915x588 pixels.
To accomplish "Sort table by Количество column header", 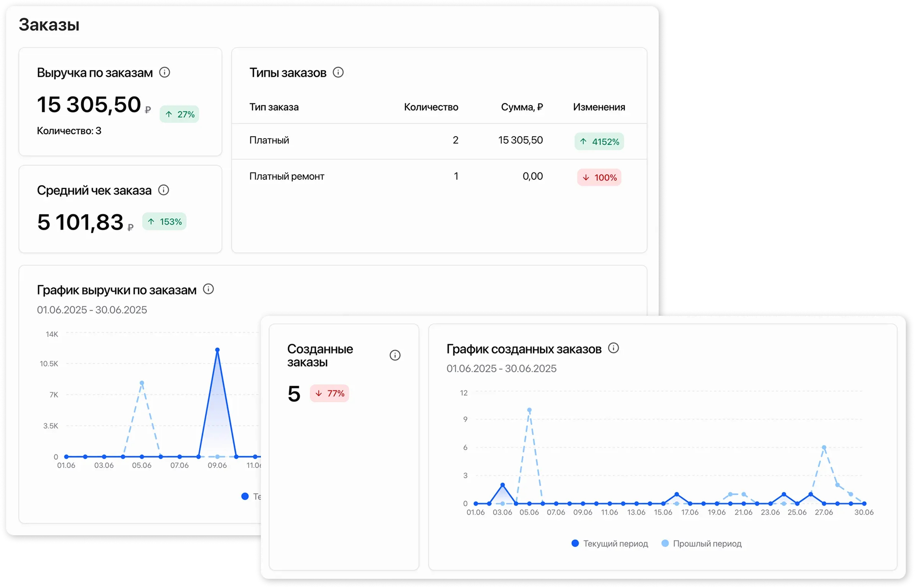I will 431,107.
